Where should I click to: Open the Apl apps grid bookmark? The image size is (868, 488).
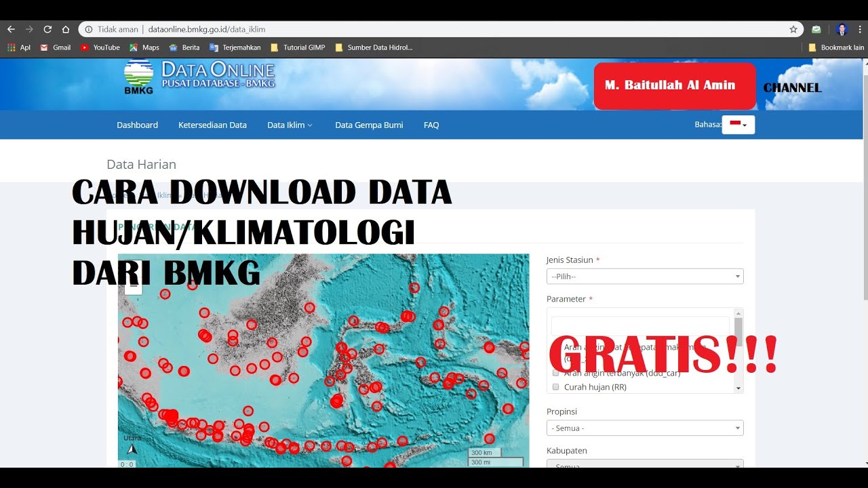pos(19,47)
